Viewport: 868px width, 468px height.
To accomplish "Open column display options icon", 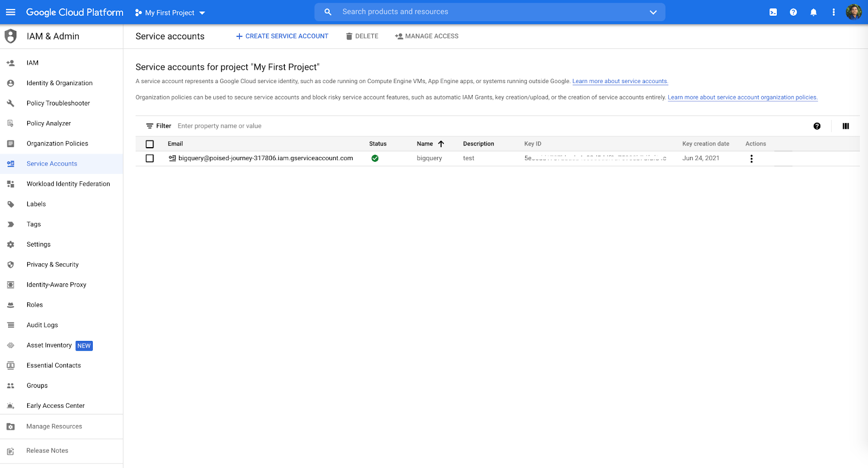I will point(846,126).
